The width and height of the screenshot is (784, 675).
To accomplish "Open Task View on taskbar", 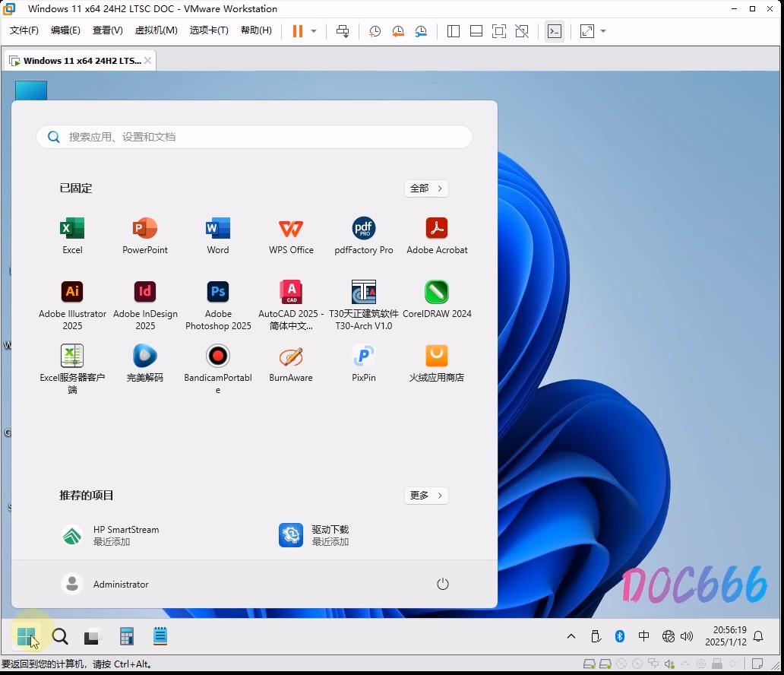I will click(x=92, y=636).
